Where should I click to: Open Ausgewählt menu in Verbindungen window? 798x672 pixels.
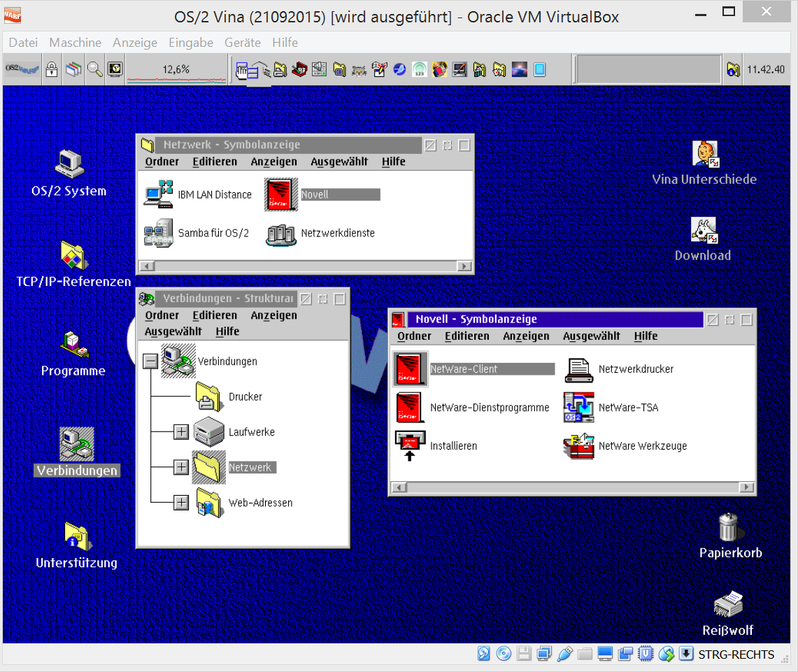pos(173,331)
